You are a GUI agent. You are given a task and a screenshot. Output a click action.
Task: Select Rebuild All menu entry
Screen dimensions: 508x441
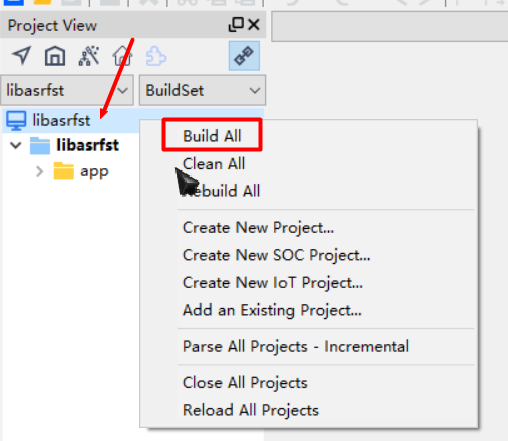pos(221,191)
